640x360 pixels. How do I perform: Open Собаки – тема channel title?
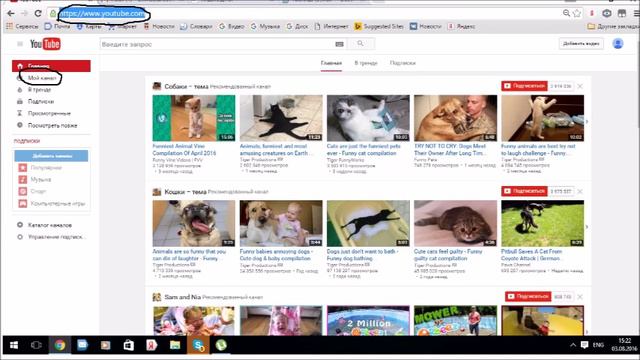(186, 87)
